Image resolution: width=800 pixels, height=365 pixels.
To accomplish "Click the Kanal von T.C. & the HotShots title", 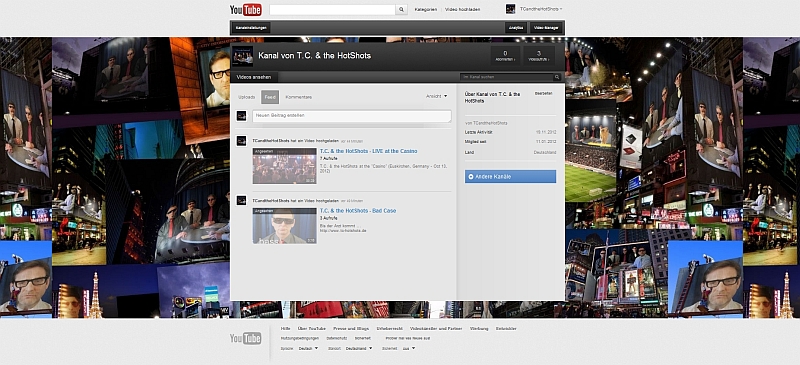I will pyautogui.click(x=314, y=56).
